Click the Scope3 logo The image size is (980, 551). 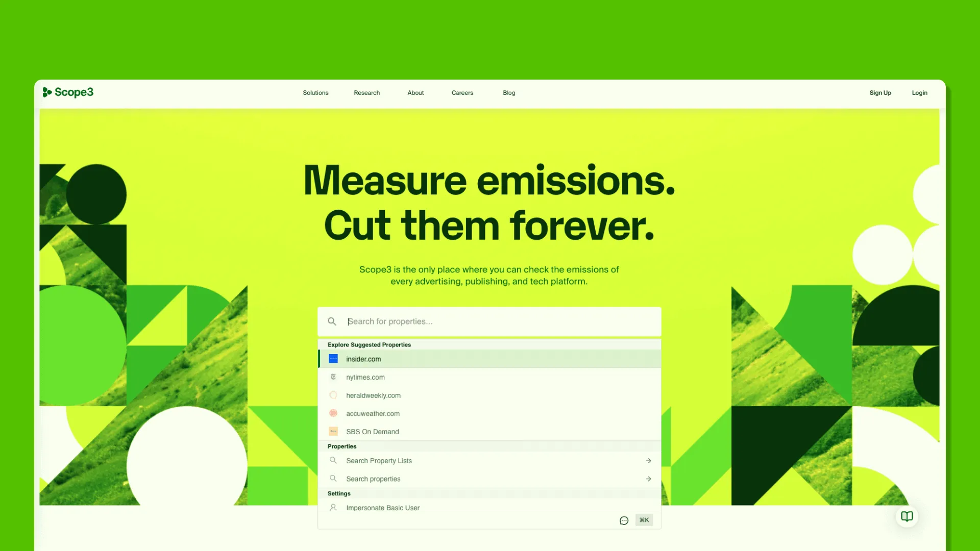point(68,92)
